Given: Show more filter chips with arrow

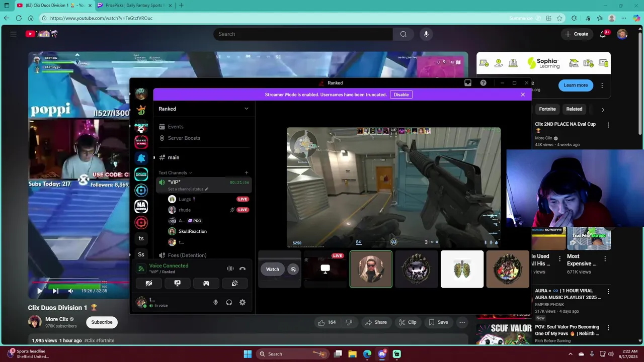Looking at the screenshot, I should 603,110.
